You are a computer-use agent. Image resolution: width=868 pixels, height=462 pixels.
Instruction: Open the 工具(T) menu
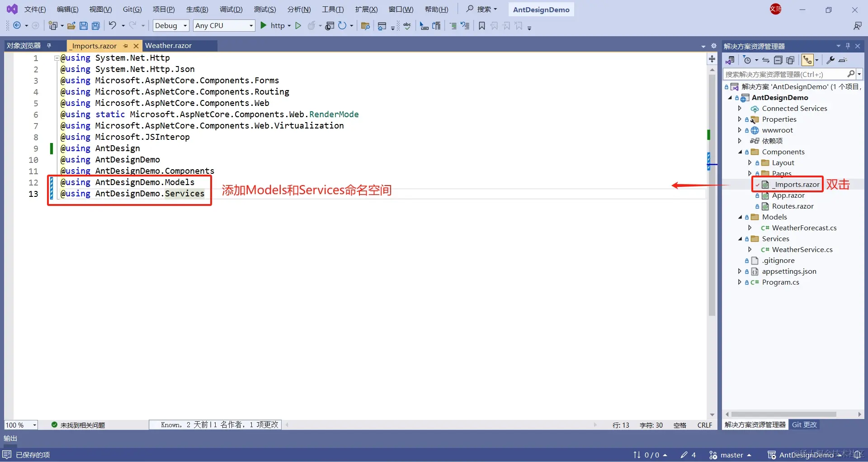pyautogui.click(x=333, y=9)
